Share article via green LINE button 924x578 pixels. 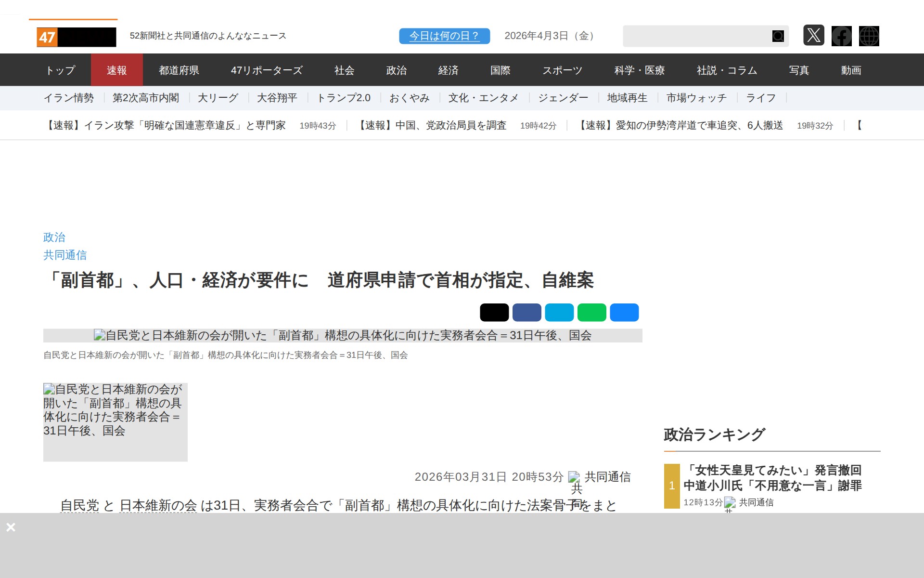591,313
